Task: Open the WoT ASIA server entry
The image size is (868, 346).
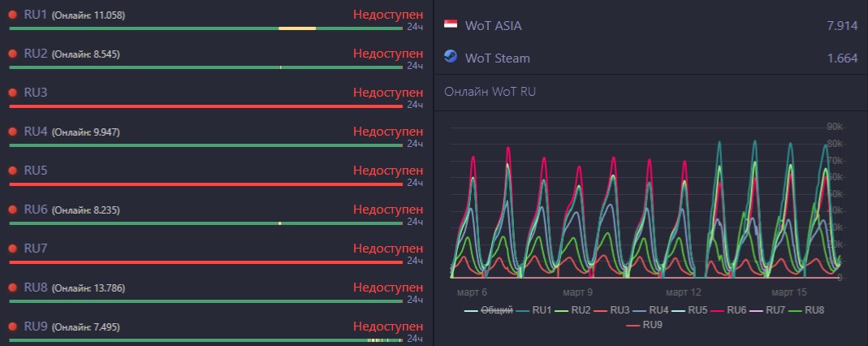Action: click(651, 25)
